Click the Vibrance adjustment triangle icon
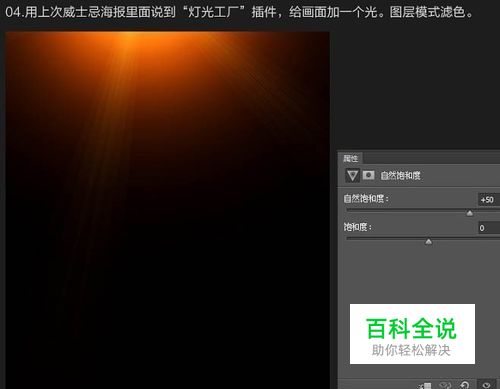The image size is (500, 389). click(352, 175)
